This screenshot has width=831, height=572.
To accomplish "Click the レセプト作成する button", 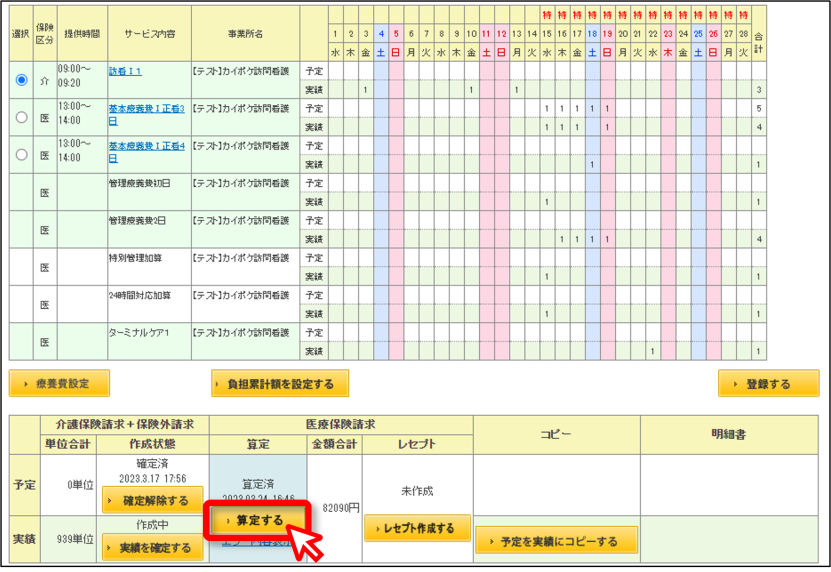I will coord(418,528).
